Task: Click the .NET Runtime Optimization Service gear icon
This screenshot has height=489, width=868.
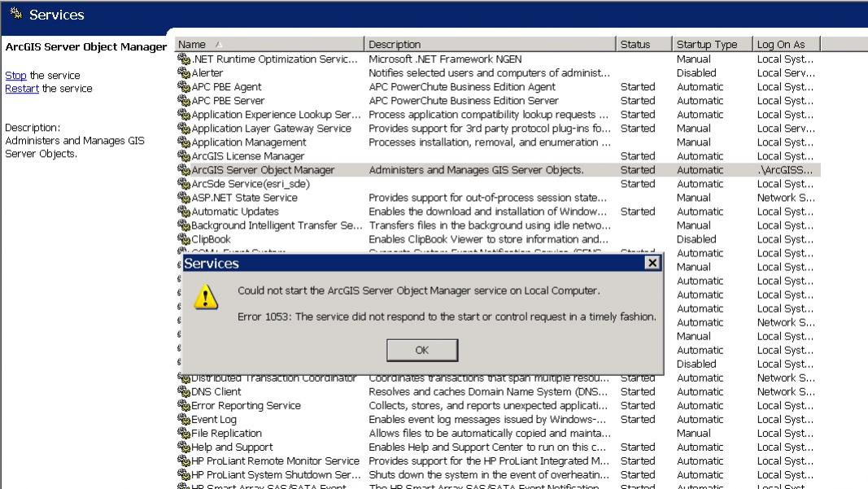Action: [x=184, y=59]
